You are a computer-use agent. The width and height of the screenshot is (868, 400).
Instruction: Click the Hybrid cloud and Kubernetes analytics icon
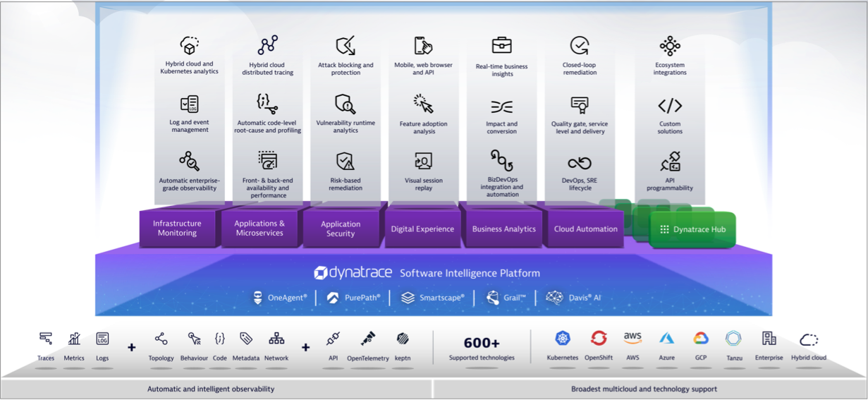coord(189,46)
